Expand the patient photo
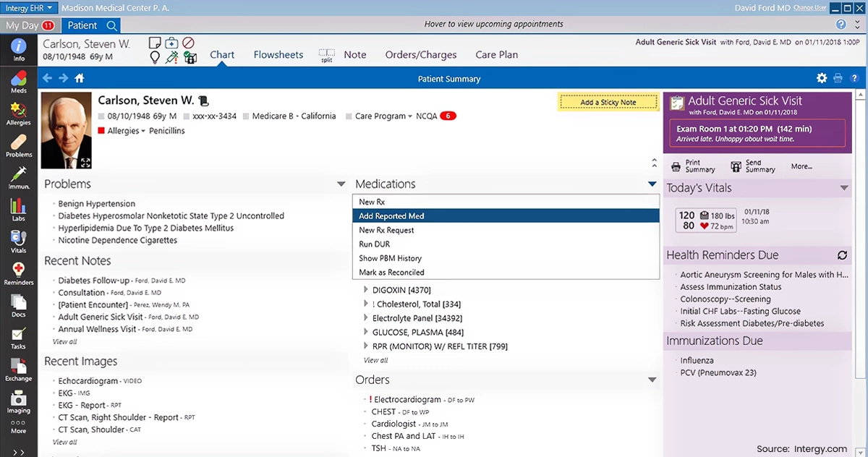The width and height of the screenshot is (868, 457). (86, 163)
